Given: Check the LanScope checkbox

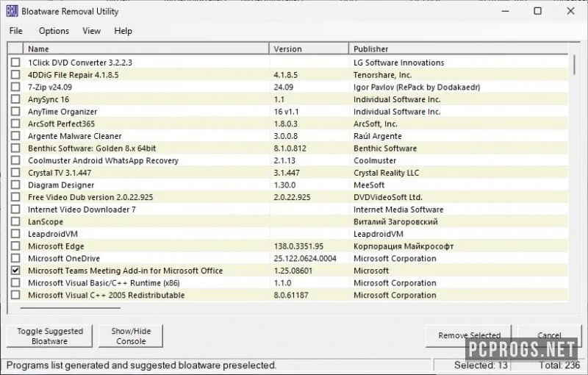Looking at the screenshot, I should (x=15, y=221).
